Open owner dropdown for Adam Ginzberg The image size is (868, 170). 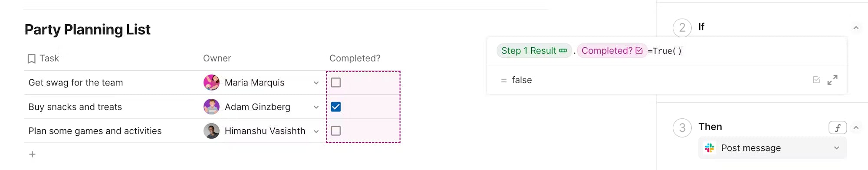(316, 107)
